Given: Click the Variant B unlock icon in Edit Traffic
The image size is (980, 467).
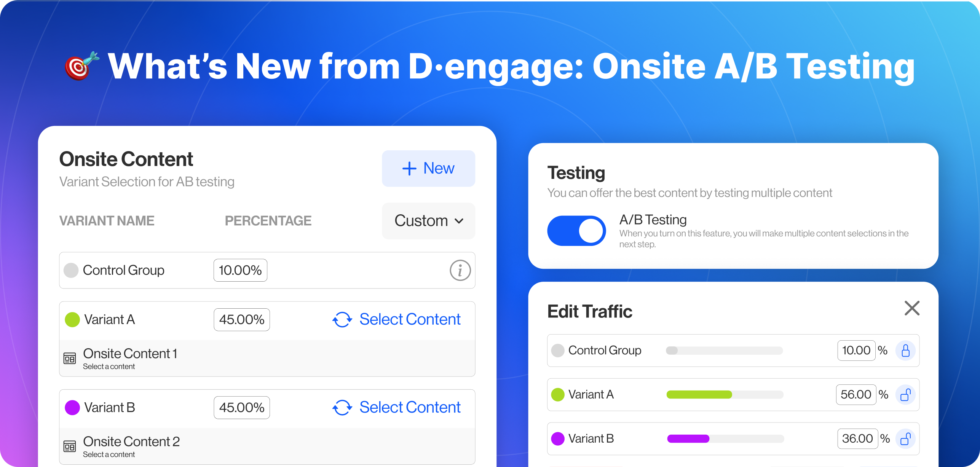Looking at the screenshot, I should (905, 438).
